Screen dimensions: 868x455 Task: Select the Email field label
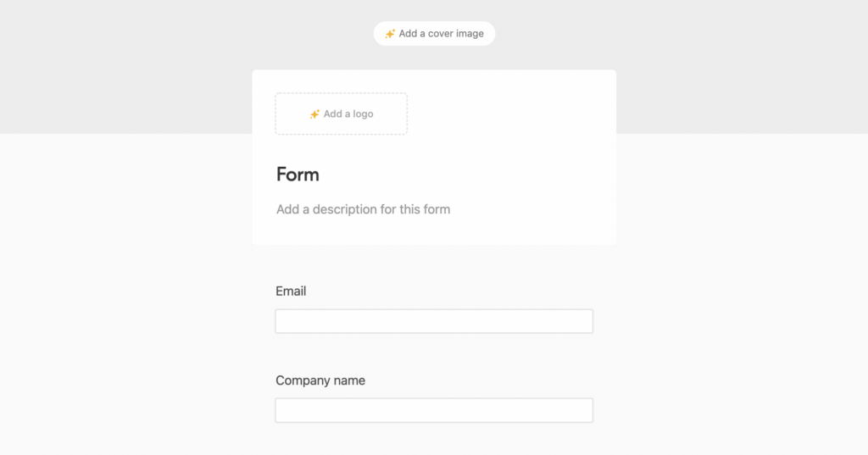coord(291,291)
